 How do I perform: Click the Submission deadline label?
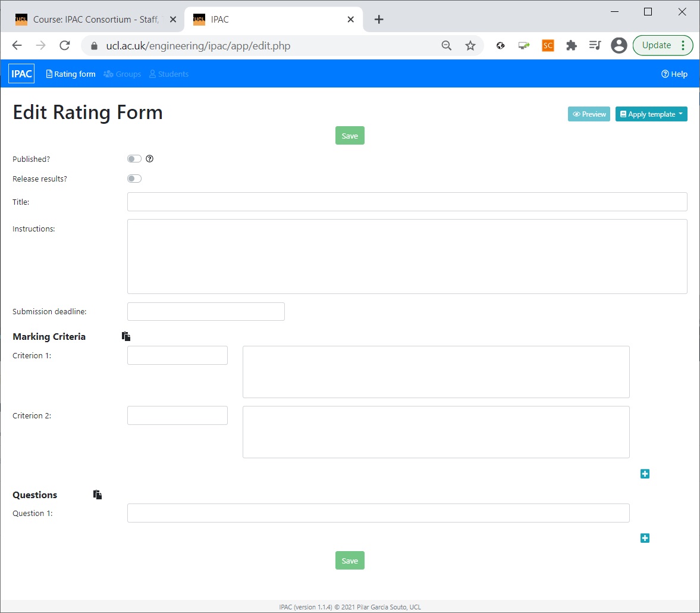pyautogui.click(x=49, y=311)
